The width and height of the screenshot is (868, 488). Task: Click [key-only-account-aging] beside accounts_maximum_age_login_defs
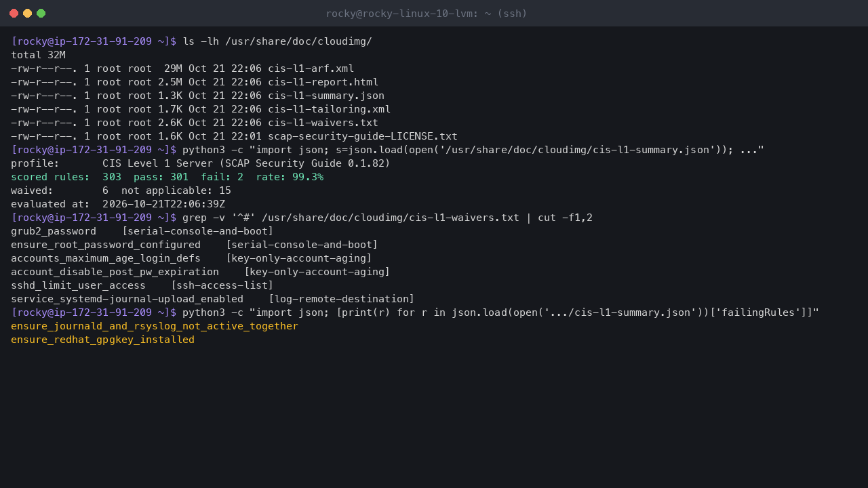coord(298,258)
